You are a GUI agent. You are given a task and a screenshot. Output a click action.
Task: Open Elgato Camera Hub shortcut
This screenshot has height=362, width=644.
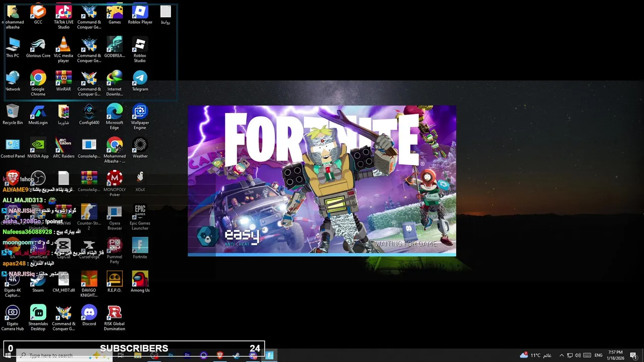coord(13,318)
